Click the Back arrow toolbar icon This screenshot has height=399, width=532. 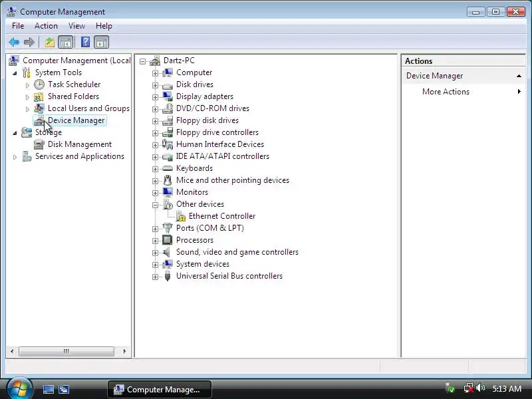point(14,43)
